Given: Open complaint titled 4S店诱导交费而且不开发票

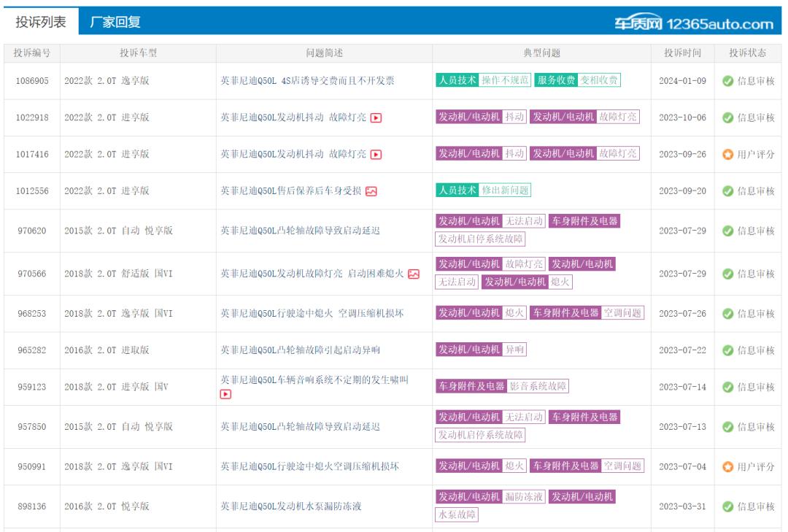Looking at the screenshot, I should [307, 81].
